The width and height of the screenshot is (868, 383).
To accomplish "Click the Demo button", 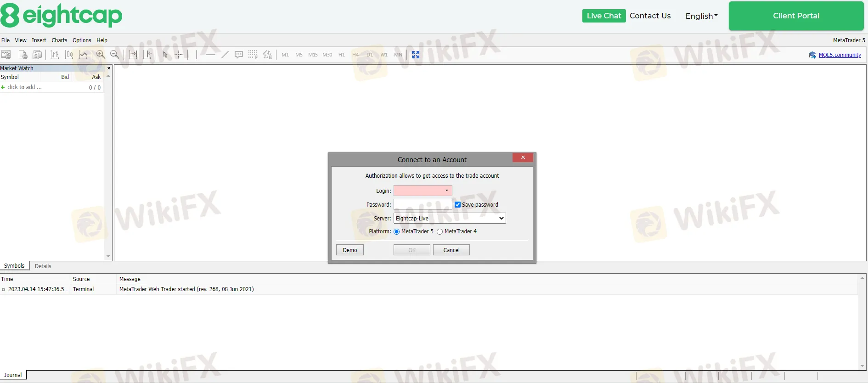I will point(350,250).
